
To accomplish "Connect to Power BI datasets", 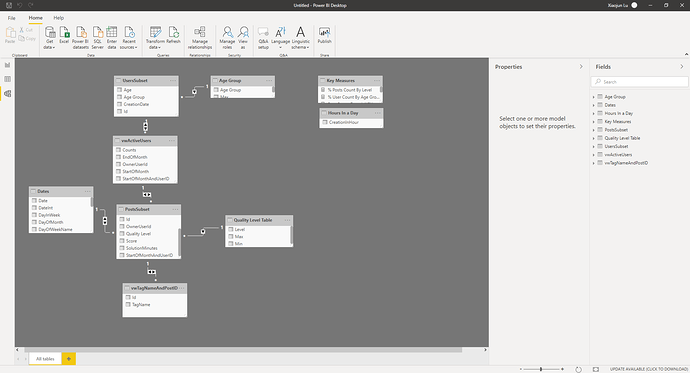I will tap(81, 38).
